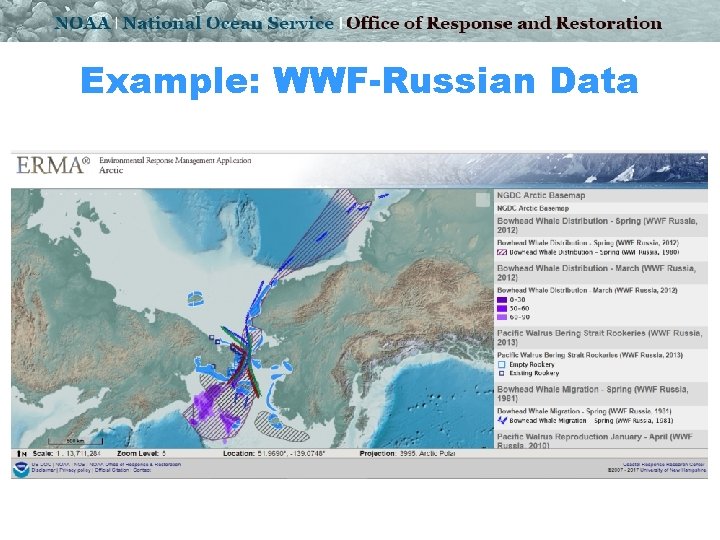Click the '30-60' legend label
This screenshot has width=720, height=540.
(519, 309)
